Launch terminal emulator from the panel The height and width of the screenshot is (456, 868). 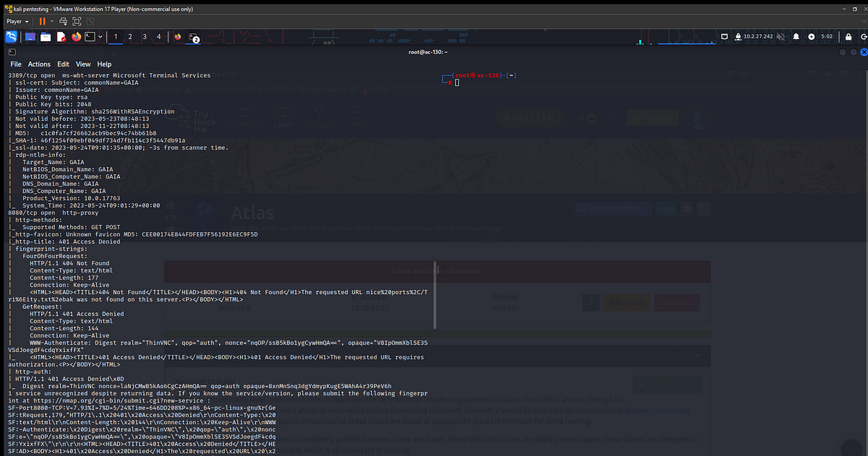click(90, 37)
